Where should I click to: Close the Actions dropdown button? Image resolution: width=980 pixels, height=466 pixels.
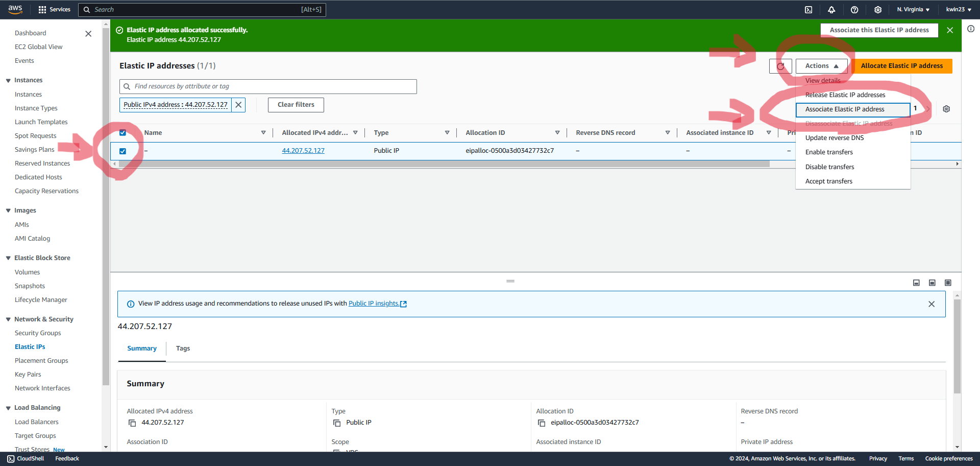(822, 66)
